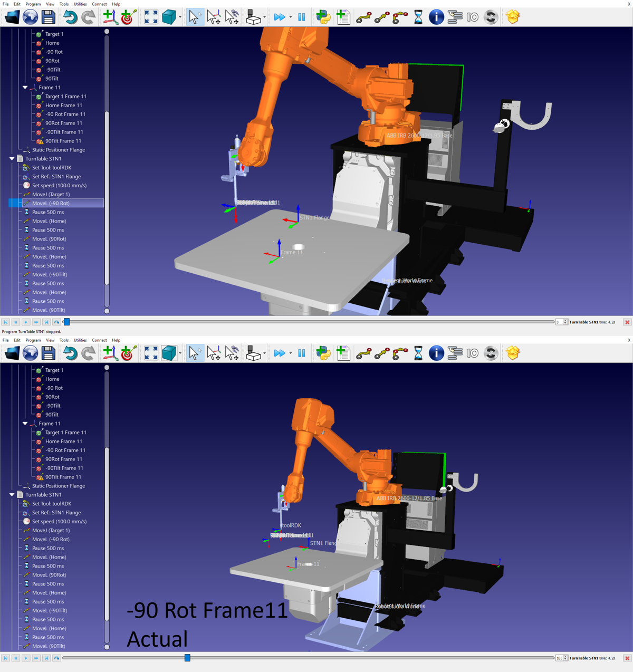633x672 pixels.
Task: Toggle fast simulation in upper toolbar
Action: tap(280, 17)
